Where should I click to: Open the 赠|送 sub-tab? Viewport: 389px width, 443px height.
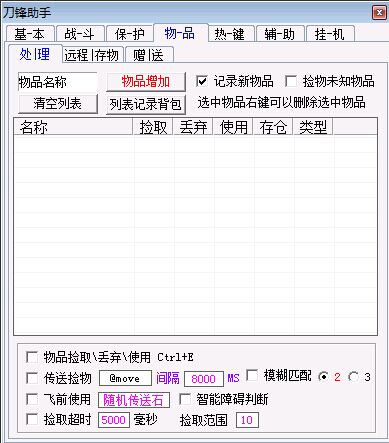click(149, 55)
